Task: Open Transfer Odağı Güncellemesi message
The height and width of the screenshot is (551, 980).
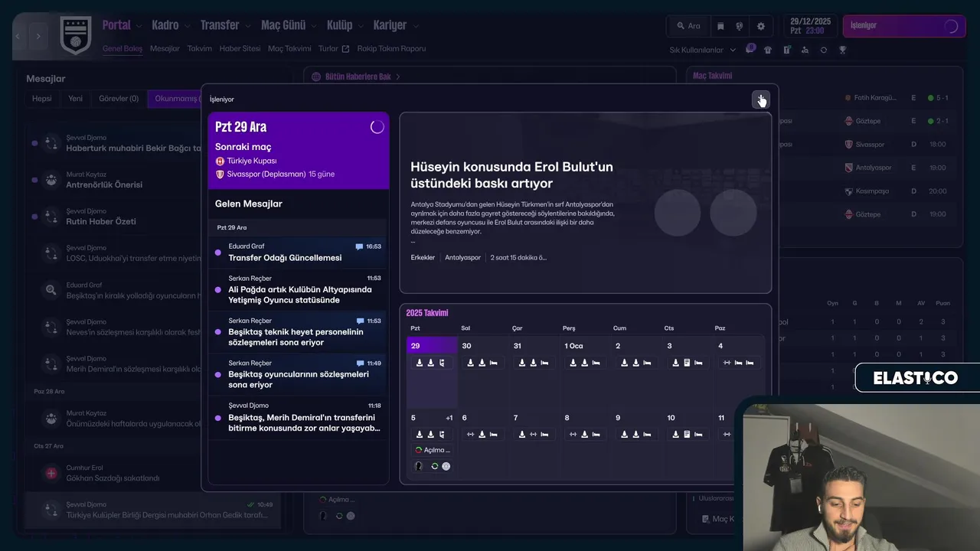Action: 299,253
